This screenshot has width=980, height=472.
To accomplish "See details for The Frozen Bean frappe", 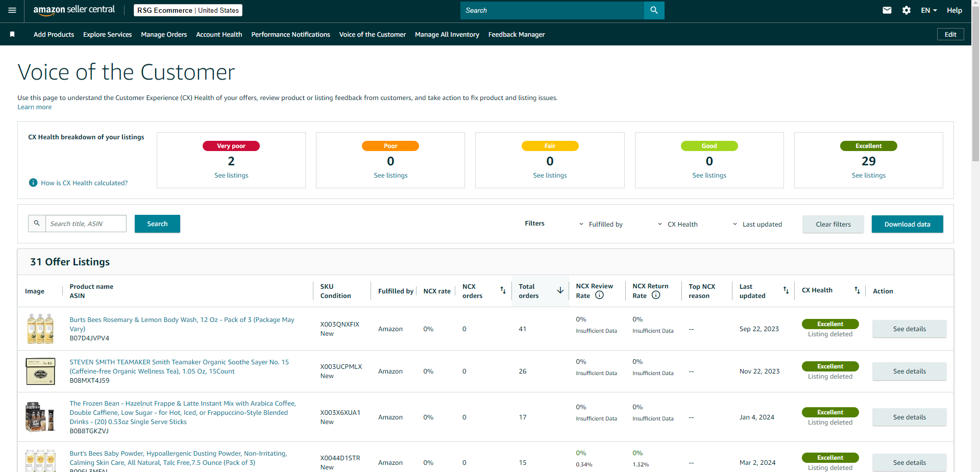I will click(x=909, y=417).
